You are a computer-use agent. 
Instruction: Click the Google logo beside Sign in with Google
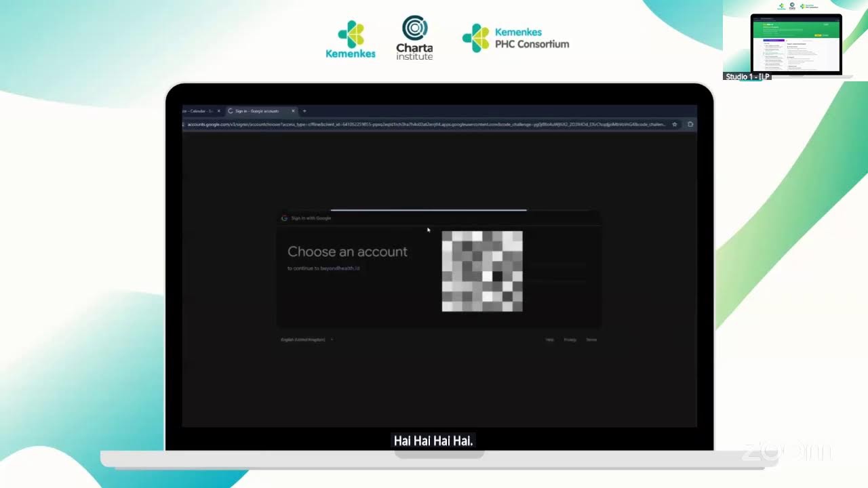click(285, 218)
